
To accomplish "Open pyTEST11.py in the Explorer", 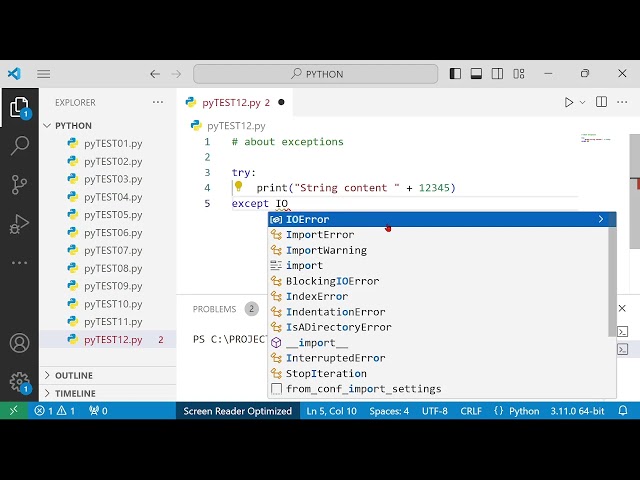I will 108,322.
